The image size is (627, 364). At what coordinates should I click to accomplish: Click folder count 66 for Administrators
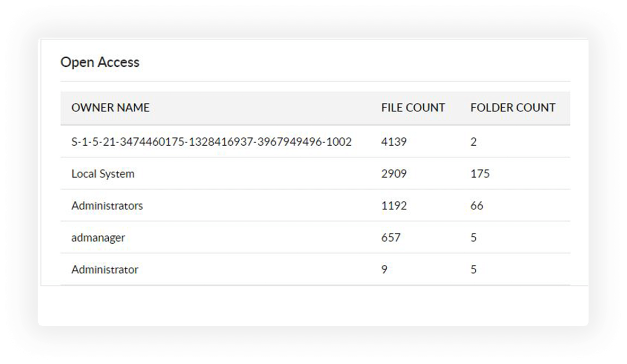pos(476,206)
